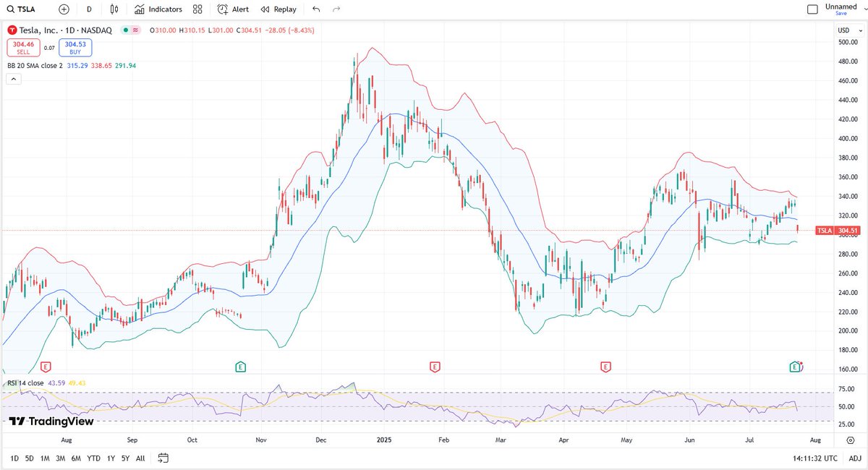This screenshot has width=868, height=470.
Task: Click the 2025 label on time axis
Action: pos(383,439)
